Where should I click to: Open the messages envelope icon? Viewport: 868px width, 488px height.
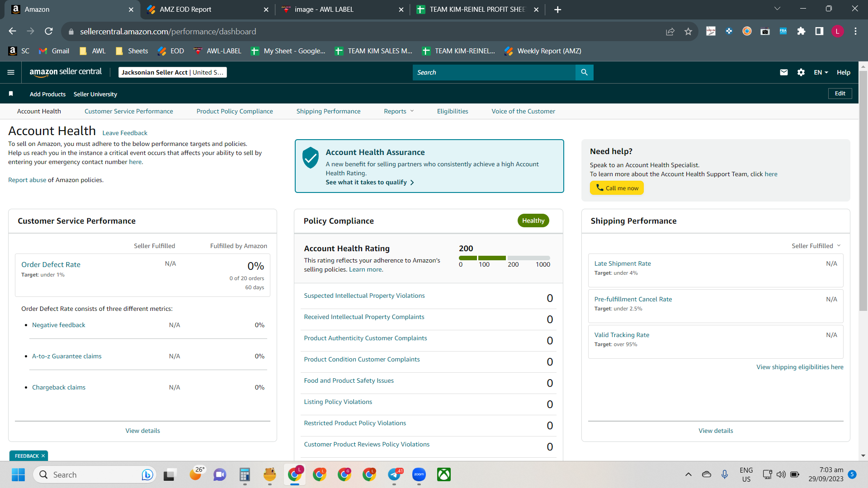(x=784, y=72)
